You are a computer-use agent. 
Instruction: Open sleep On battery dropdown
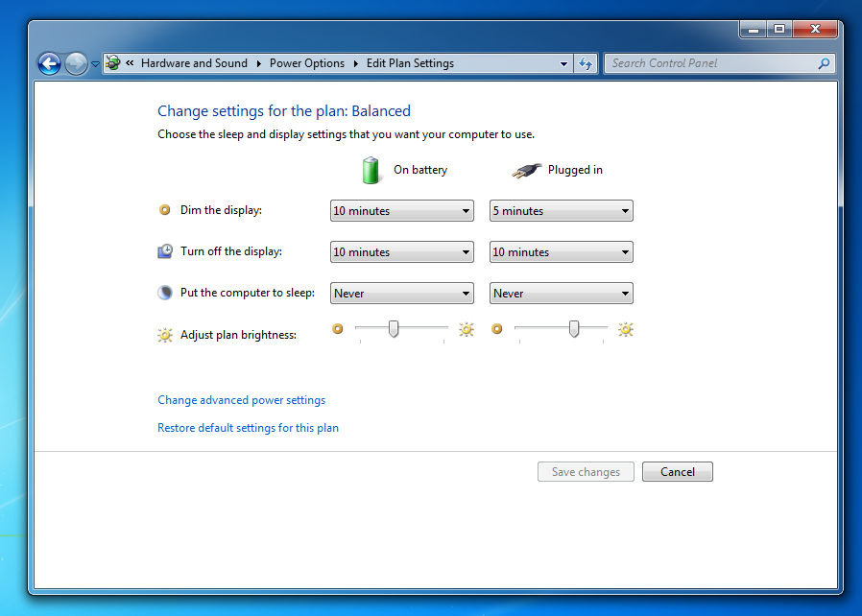coord(402,293)
